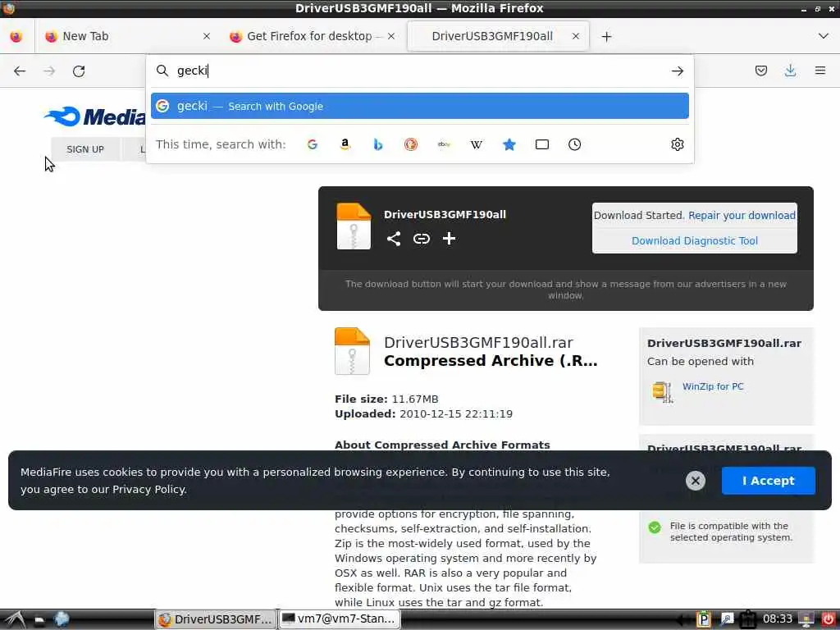Search in open tabs icon
The height and width of the screenshot is (630, 840).
tap(542, 144)
